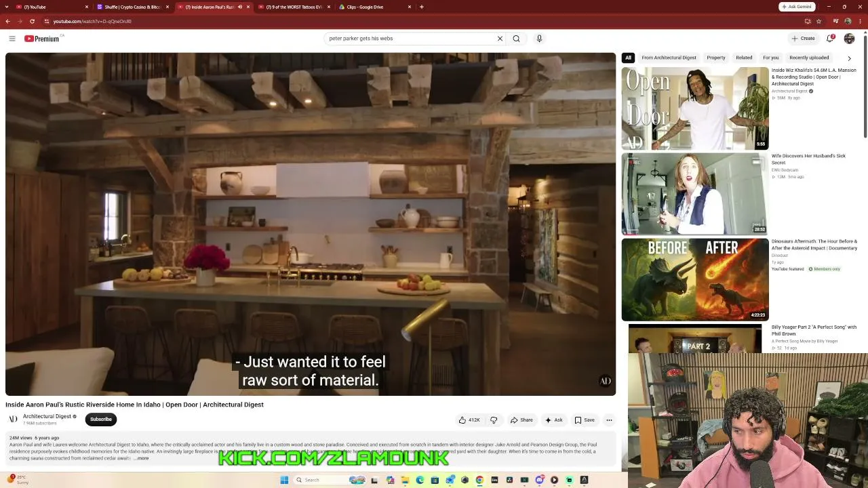Open Microsoft Store from taskbar
Image resolution: width=868 pixels, height=488 pixels.
pos(435,480)
